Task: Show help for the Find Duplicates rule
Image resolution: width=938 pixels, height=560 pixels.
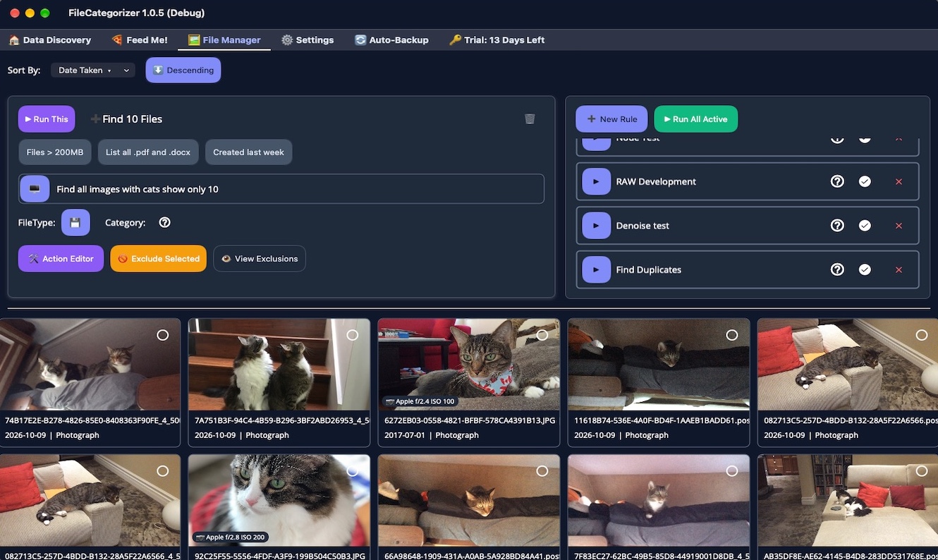Action: [837, 269]
